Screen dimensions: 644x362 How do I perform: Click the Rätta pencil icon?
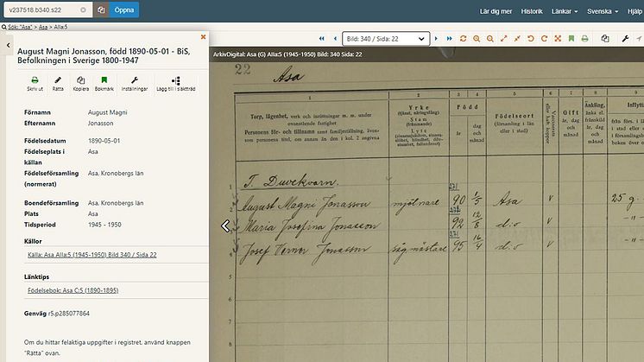(x=59, y=80)
